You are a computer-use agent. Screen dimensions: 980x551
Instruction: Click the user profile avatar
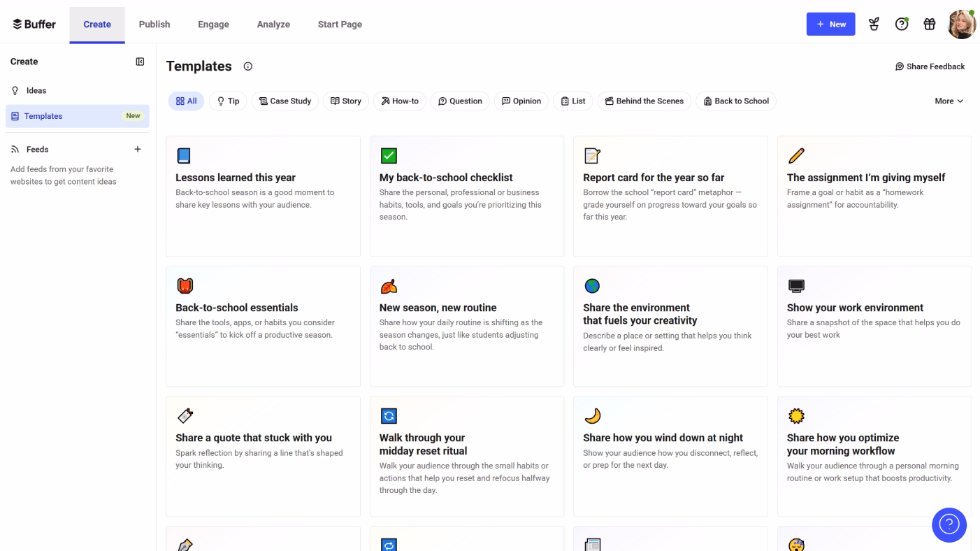961,24
